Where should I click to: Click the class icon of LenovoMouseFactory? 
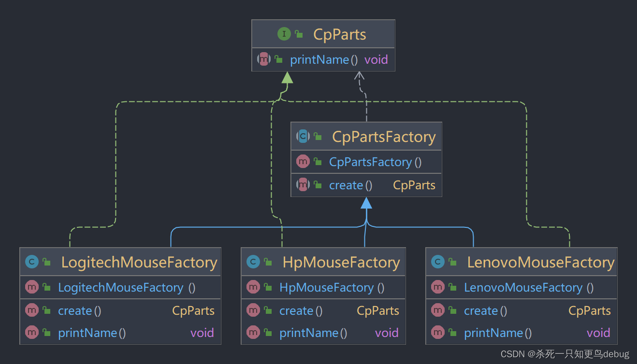point(438,262)
